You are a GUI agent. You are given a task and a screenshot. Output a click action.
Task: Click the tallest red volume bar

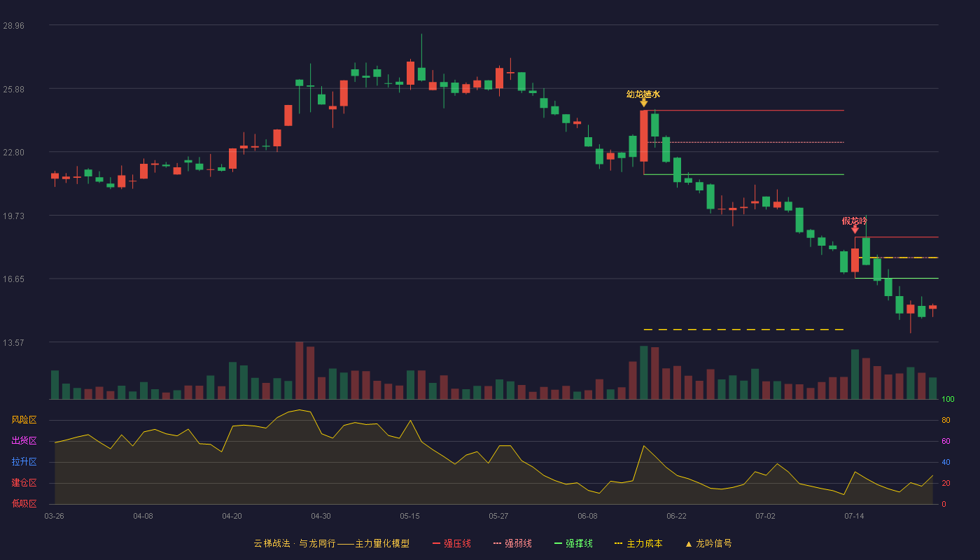(299, 370)
